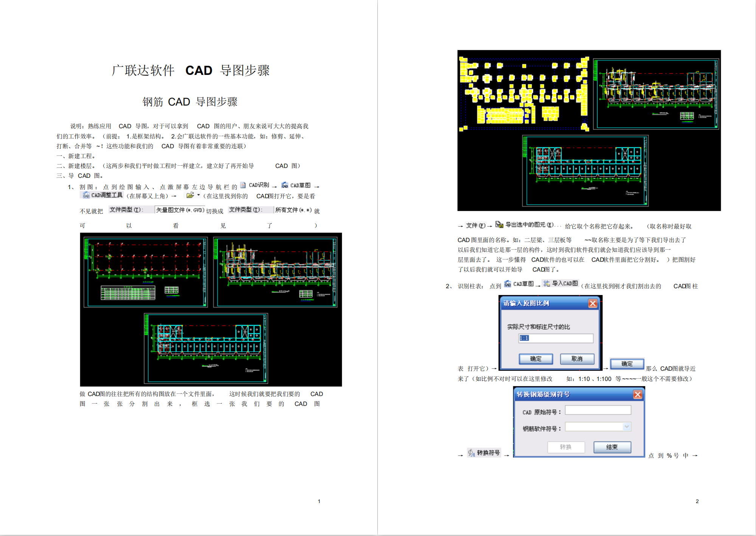Open the 钢筋软件符号 combo box
Viewport: 756px width, 536px height.
[x=598, y=427]
